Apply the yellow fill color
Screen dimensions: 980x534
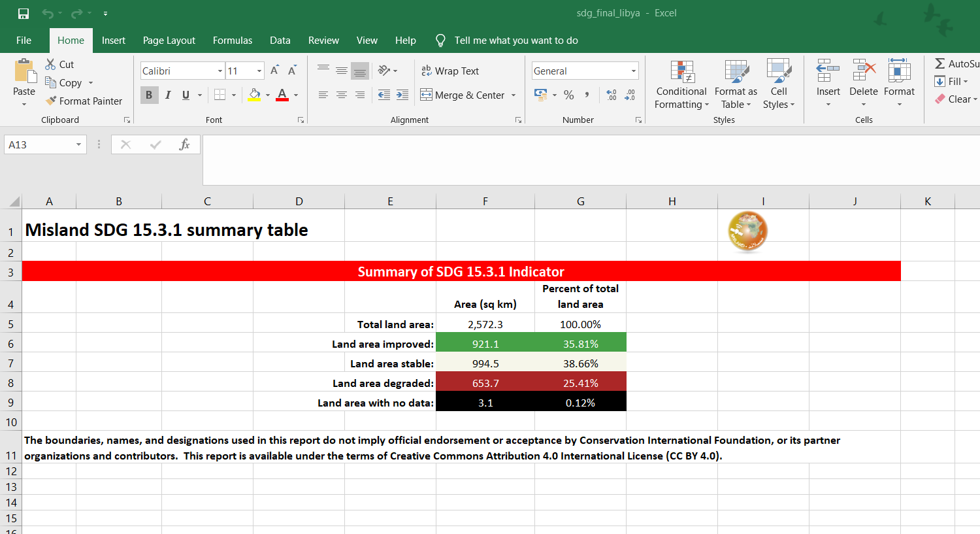pyautogui.click(x=254, y=95)
